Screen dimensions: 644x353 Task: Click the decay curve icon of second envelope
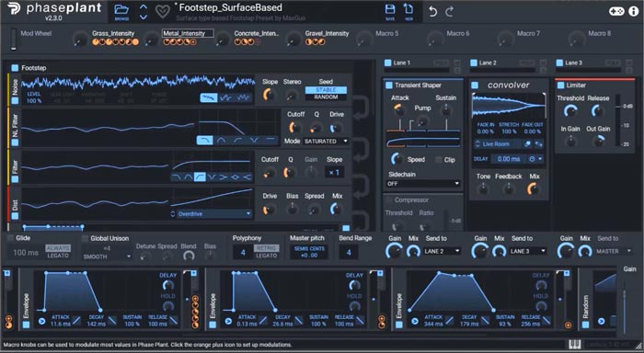coord(299,321)
